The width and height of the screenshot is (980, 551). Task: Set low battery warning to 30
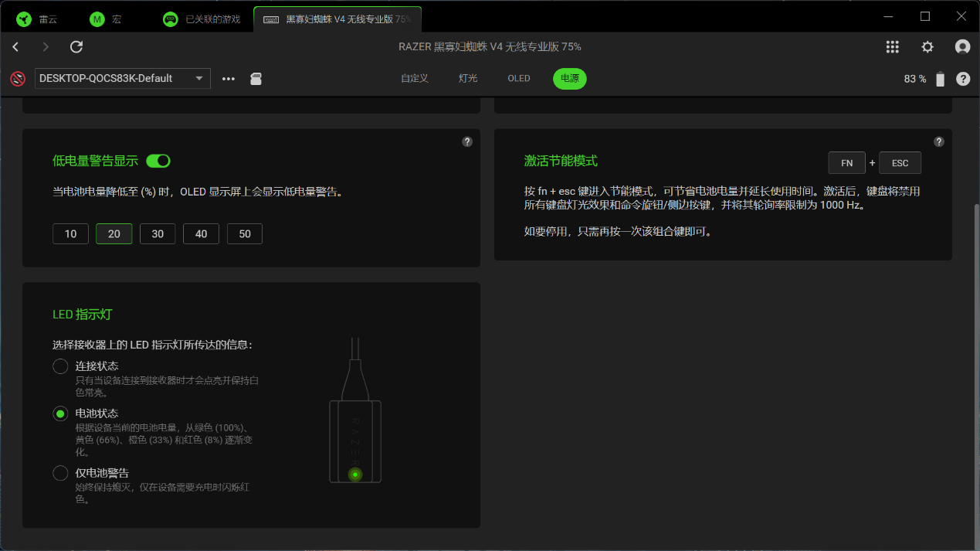(x=158, y=233)
